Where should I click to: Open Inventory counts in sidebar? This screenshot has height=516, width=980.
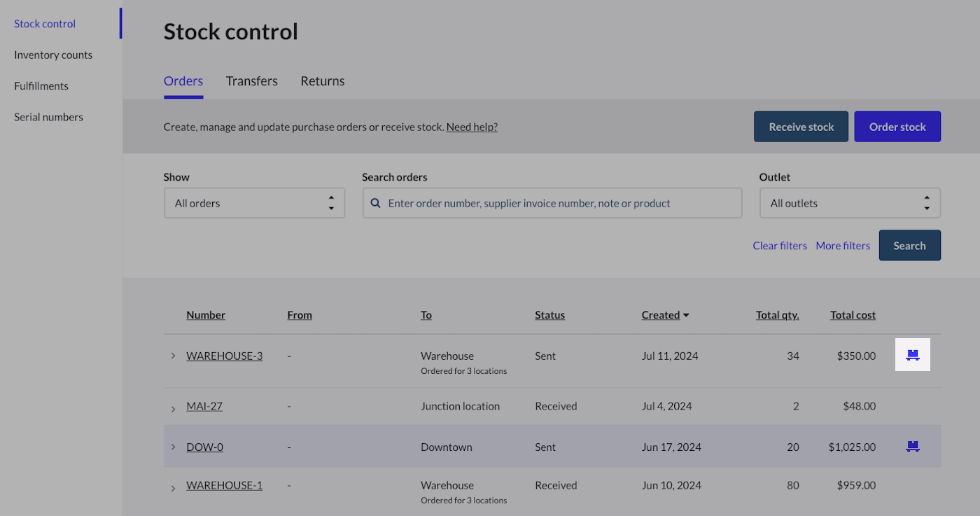tap(53, 55)
